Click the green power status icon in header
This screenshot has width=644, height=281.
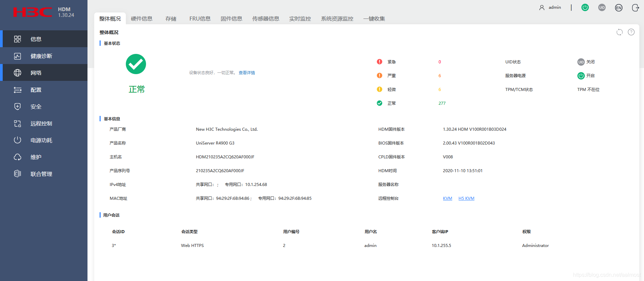point(585,7)
